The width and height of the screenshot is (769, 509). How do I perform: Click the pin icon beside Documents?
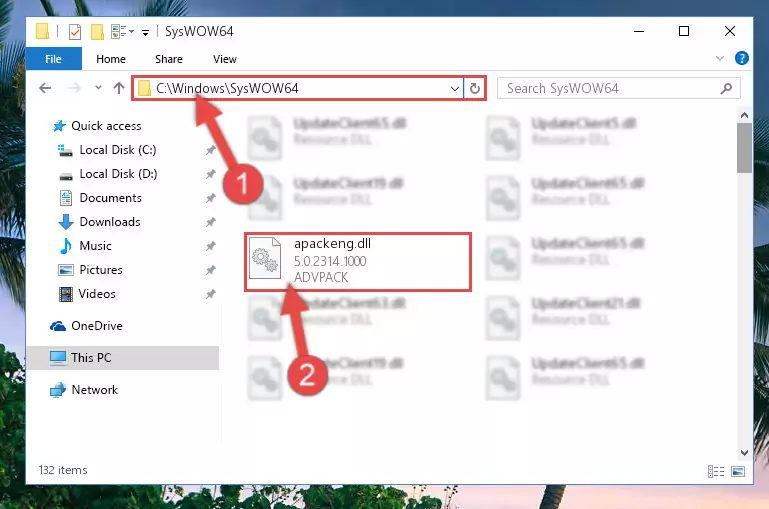coord(210,198)
